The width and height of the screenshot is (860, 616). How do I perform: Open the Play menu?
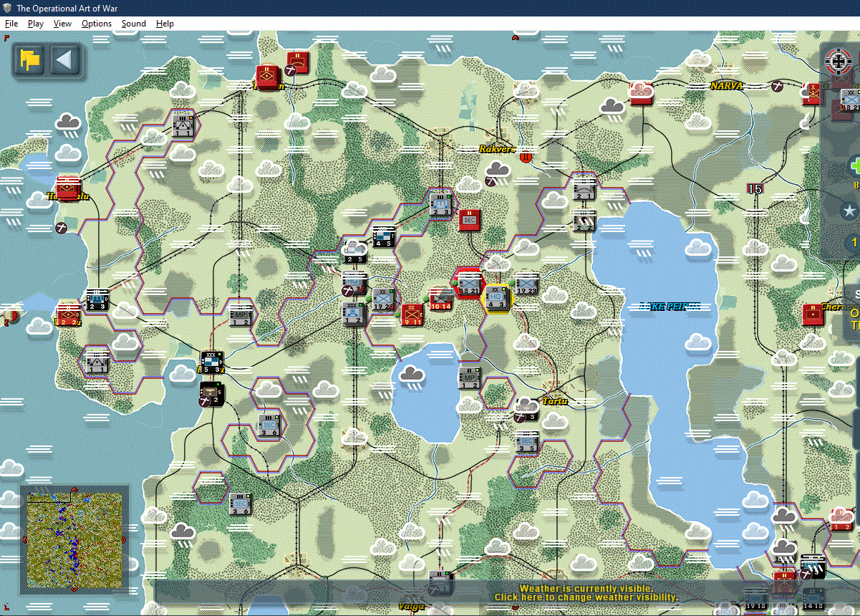pyautogui.click(x=36, y=24)
